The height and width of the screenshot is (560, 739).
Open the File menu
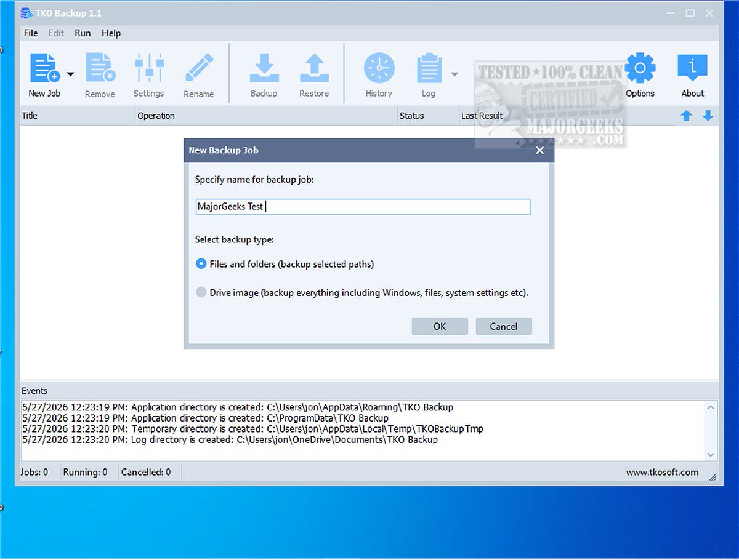coord(31,33)
